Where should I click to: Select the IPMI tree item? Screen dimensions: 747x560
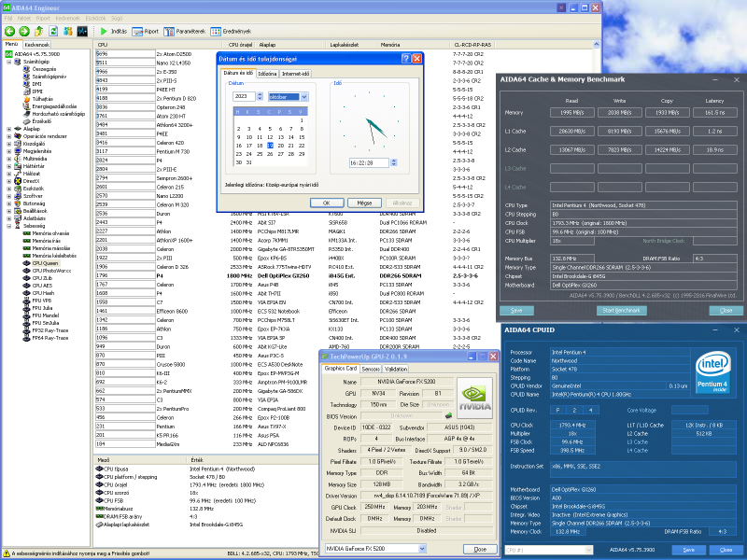[x=37, y=91]
